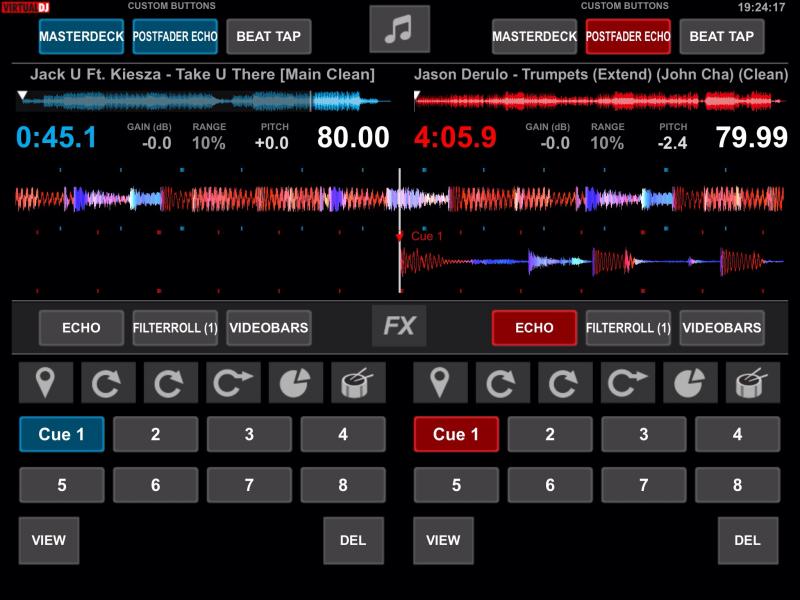The width and height of the screenshot is (800, 600).
Task: Select the right deck hot cue pin icon
Action: coord(440,383)
